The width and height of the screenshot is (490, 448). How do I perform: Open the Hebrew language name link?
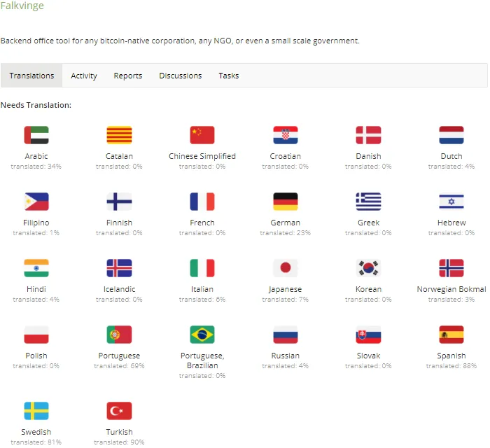coord(451,223)
